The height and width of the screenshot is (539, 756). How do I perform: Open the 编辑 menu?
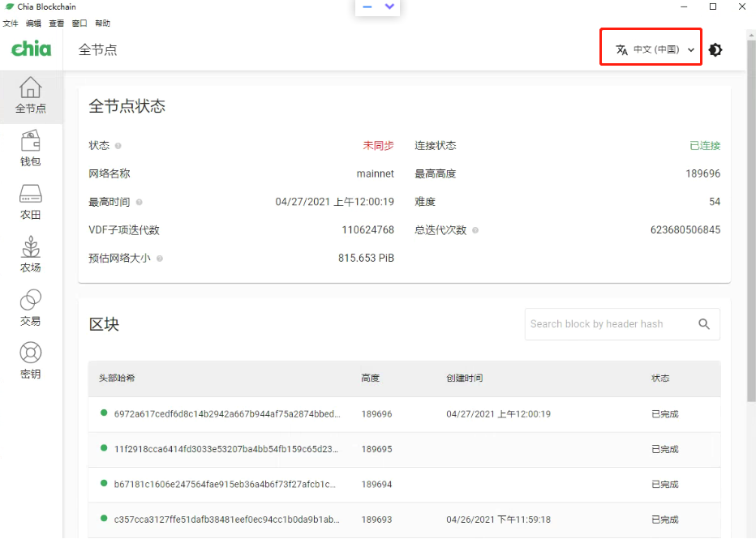34,24
